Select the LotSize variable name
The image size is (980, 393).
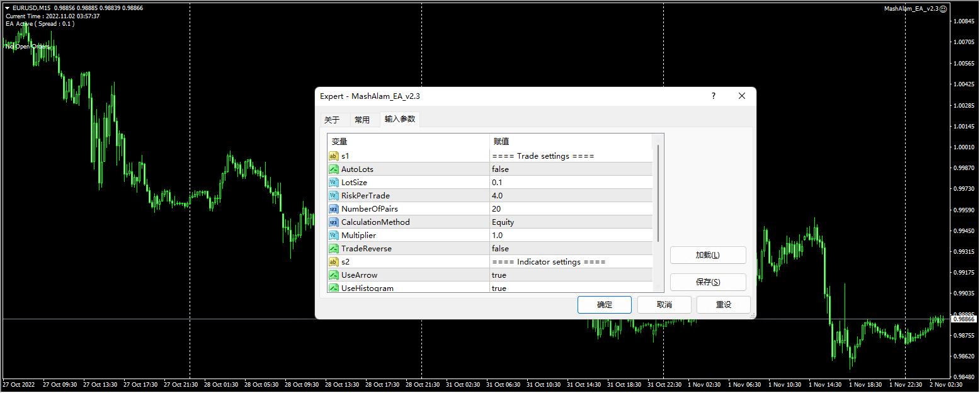click(x=354, y=183)
